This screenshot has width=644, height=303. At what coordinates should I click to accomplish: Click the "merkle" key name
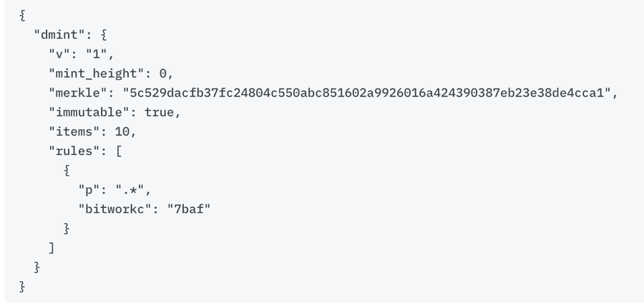[x=79, y=93]
